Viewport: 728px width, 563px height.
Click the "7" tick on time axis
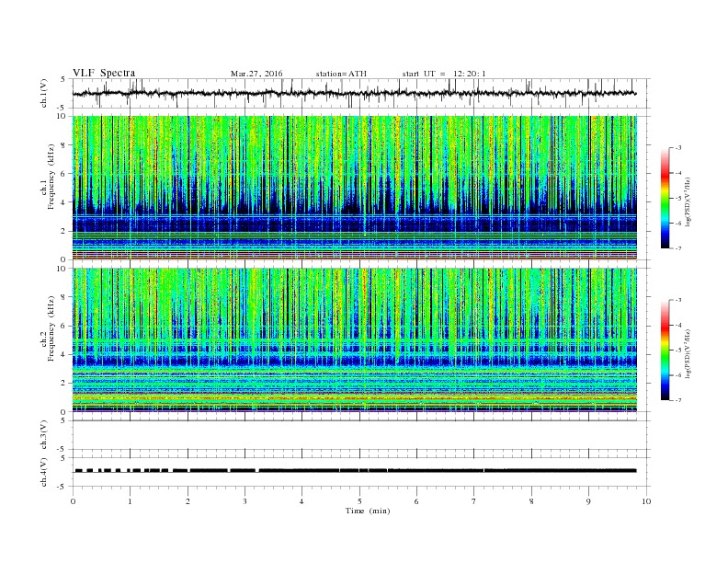point(474,501)
